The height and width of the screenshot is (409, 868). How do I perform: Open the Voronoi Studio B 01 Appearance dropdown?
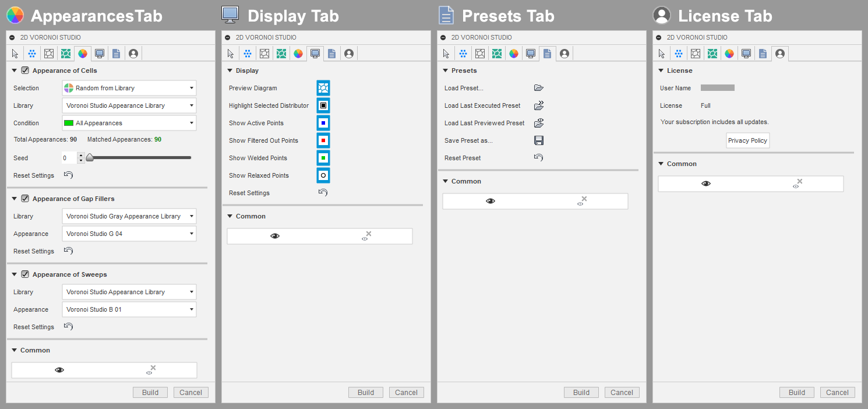point(129,309)
